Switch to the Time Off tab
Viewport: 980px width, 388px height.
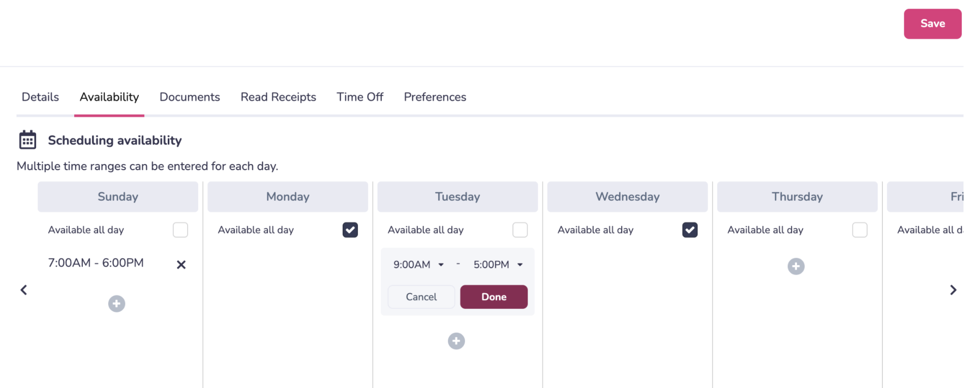click(360, 97)
